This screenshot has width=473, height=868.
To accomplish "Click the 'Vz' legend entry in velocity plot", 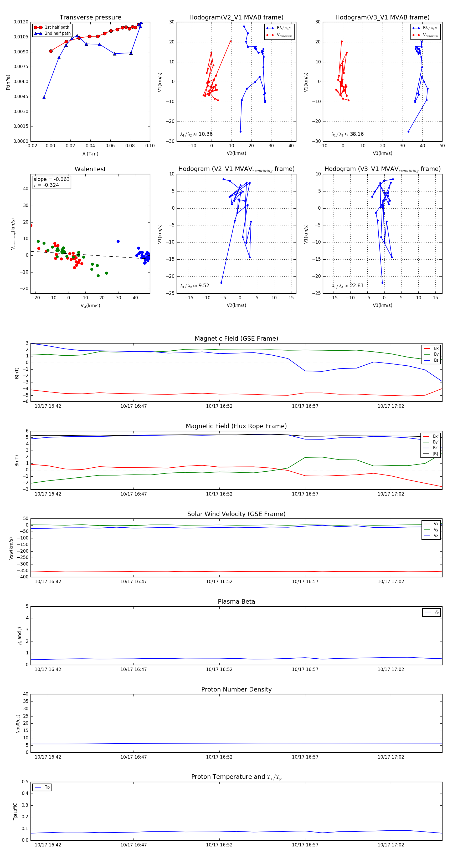I will coord(431,536).
